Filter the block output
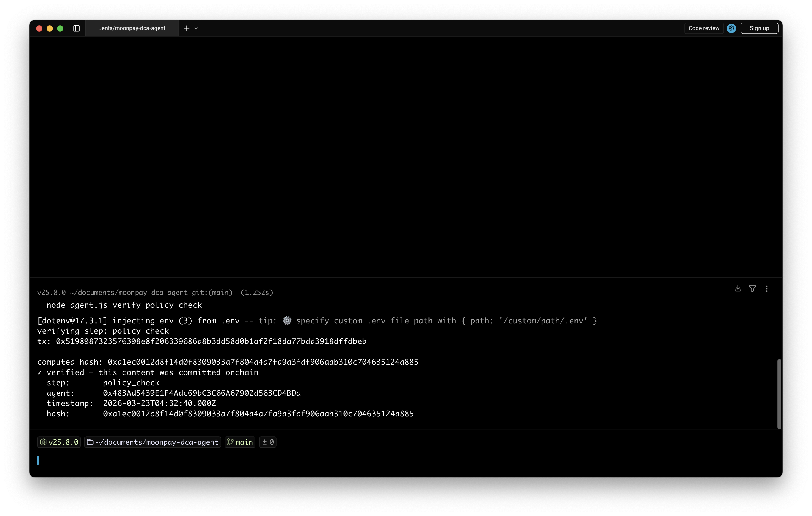812x516 pixels. tap(752, 289)
